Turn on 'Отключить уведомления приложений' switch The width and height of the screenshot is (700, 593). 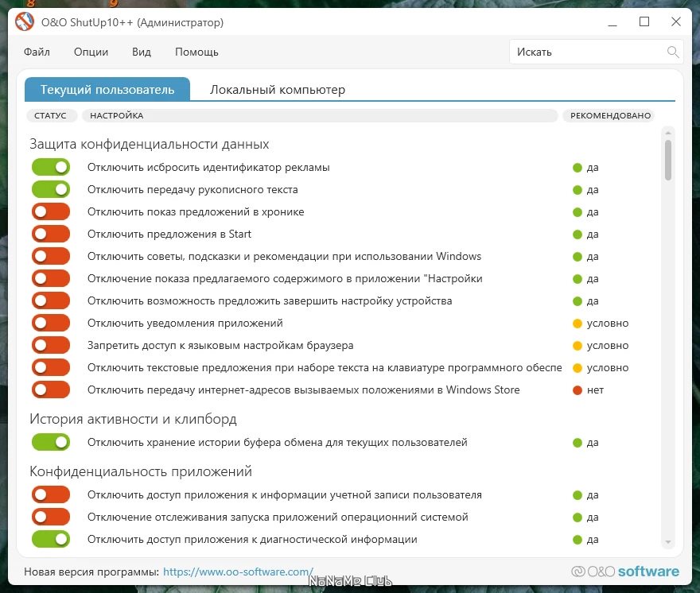pyautogui.click(x=51, y=323)
